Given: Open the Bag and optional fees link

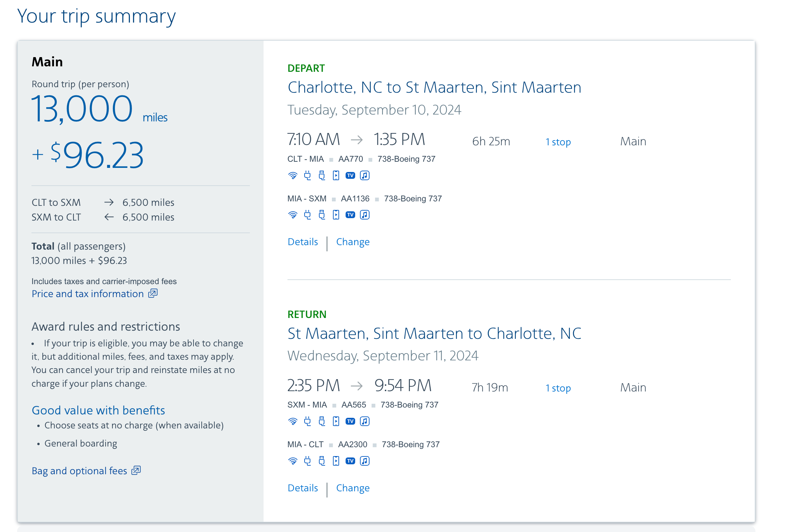Looking at the screenshot, I should [x=79, y=471].
